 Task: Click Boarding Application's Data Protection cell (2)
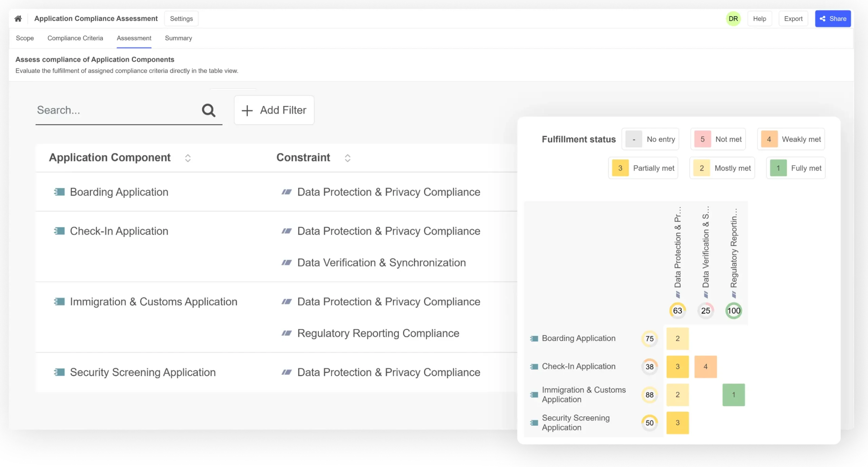[x=677, y=339]
